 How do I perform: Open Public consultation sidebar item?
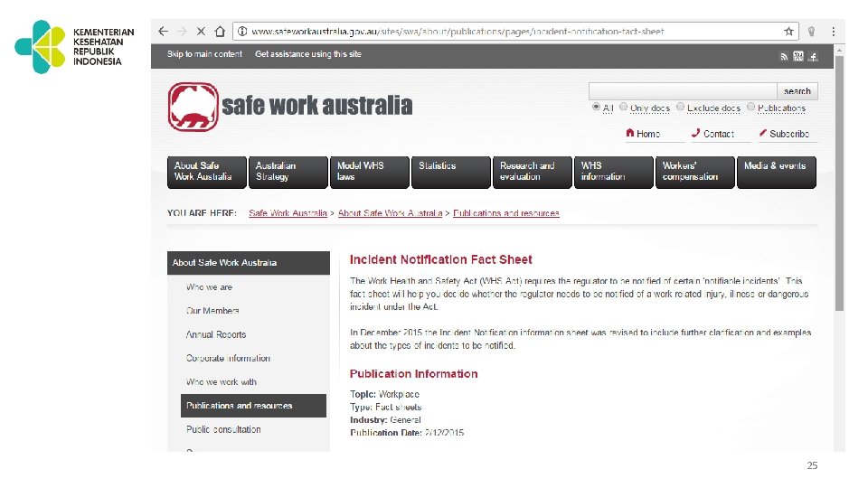(x=223, y=429)
